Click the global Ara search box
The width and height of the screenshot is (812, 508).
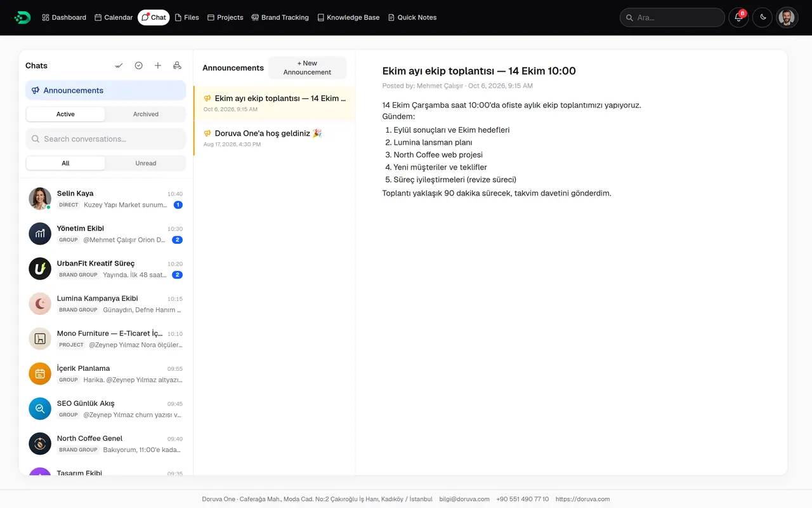(x=672, y=17)
